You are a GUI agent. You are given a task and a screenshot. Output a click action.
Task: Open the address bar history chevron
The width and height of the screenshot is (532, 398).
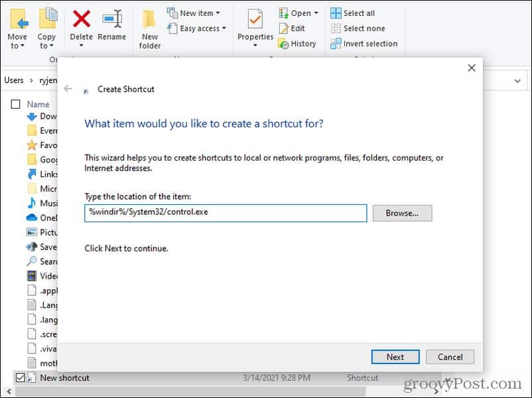pos(517,80)
